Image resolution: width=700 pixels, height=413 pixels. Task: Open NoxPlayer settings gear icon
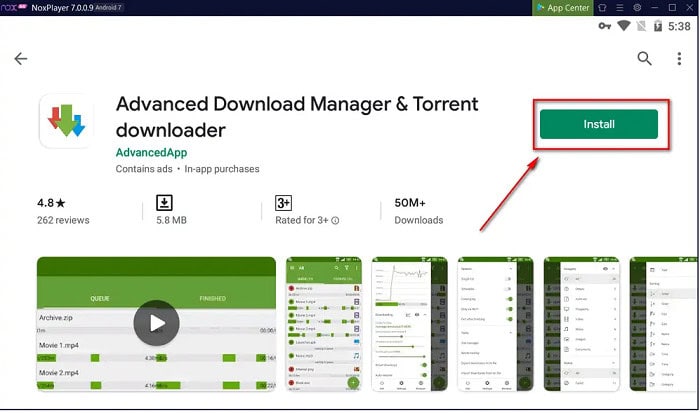click(638, 8)
